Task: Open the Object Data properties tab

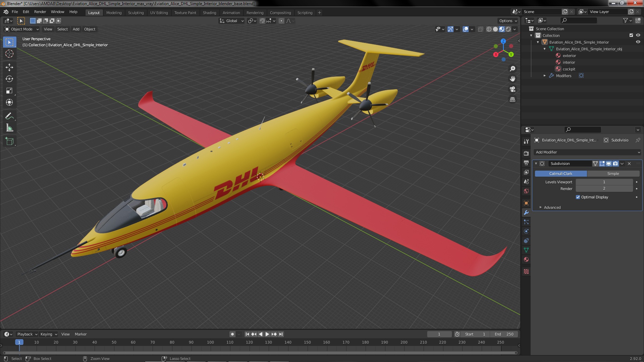Action: [x=526, y=250]
